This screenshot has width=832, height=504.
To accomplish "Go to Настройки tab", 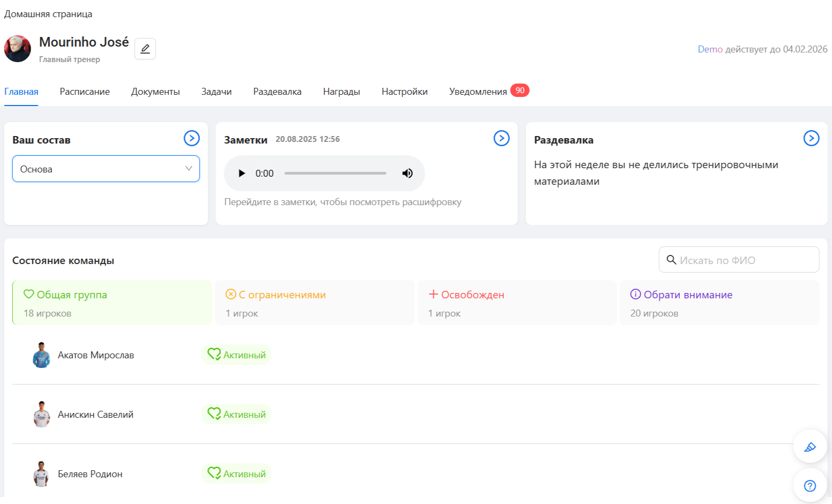I will coord(404,92).
